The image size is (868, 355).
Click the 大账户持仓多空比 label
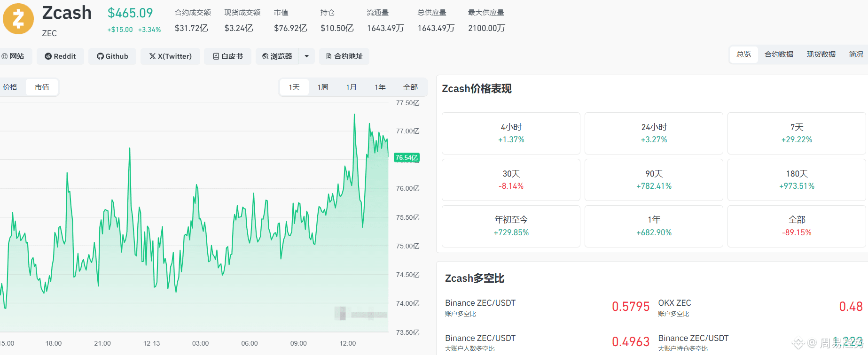[683, 348]
